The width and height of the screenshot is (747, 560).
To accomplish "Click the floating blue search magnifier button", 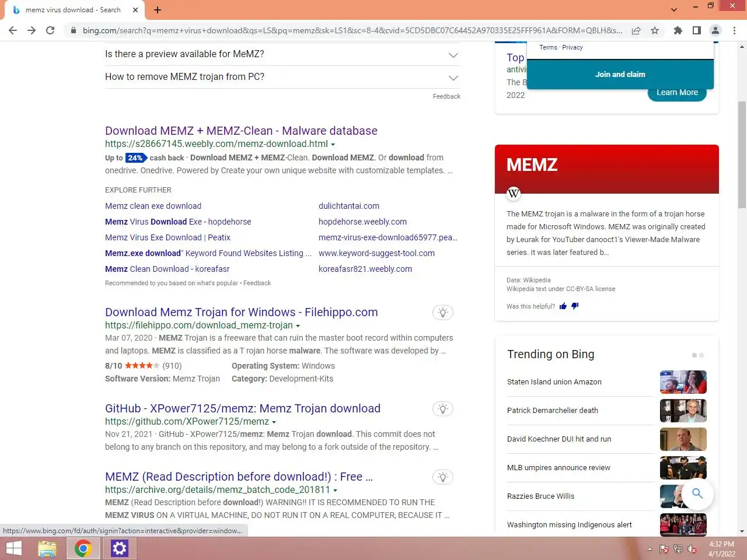I will [x=697, y=494].
